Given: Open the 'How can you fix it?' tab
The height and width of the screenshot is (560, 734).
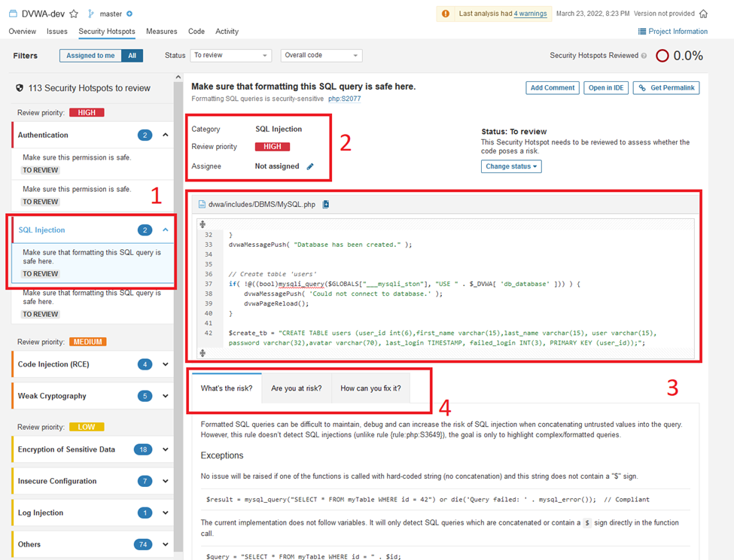Looking at the screenshot, I should point(370,388).
